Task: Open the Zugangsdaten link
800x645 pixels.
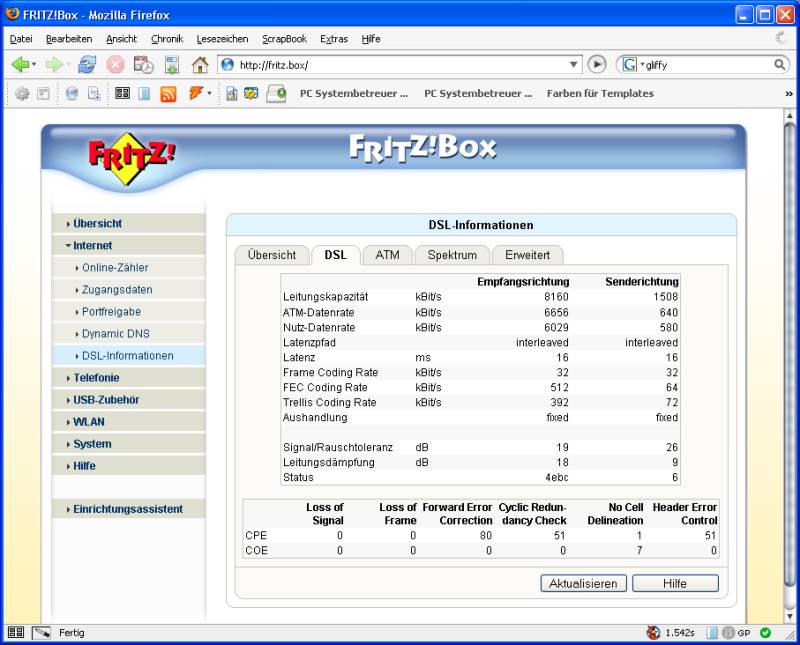Action: tap(117, 289)
